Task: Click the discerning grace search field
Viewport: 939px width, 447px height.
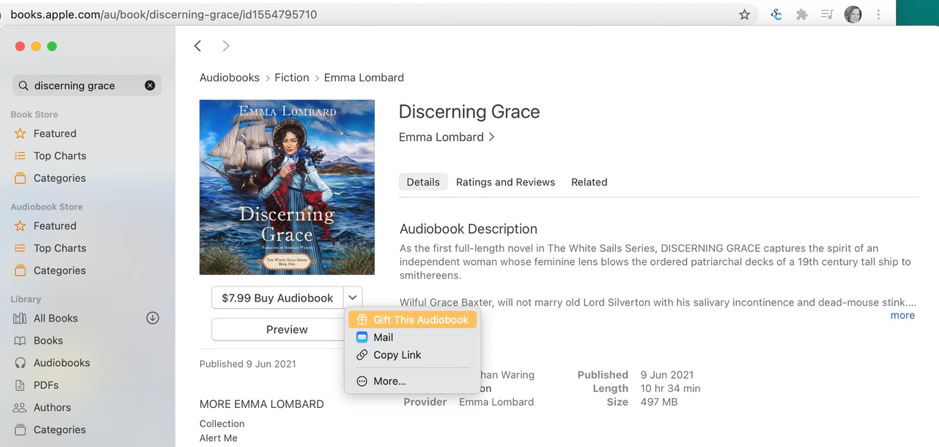Action: (87, 86)
